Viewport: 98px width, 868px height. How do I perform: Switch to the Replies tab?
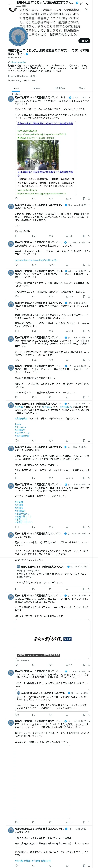[x=36, y=88]
